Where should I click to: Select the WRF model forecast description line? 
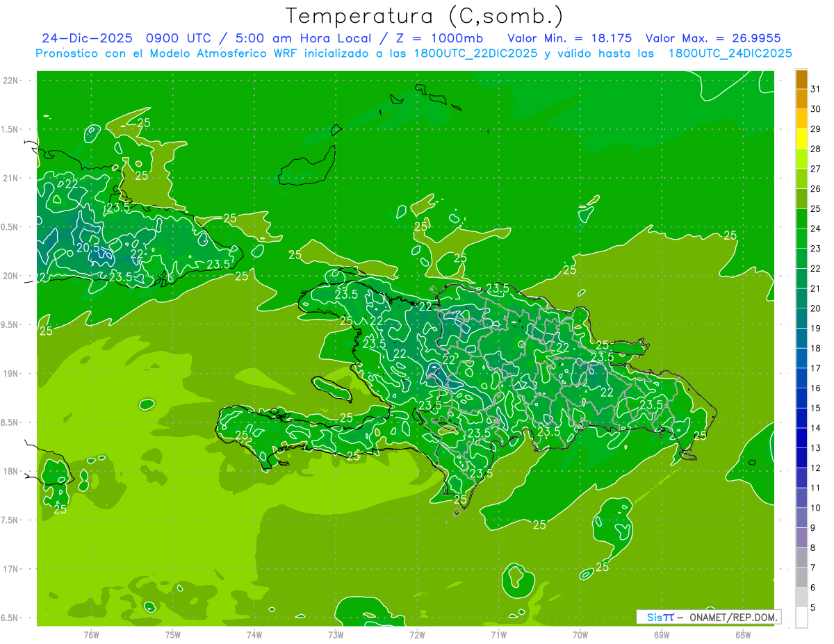point(414,53)
